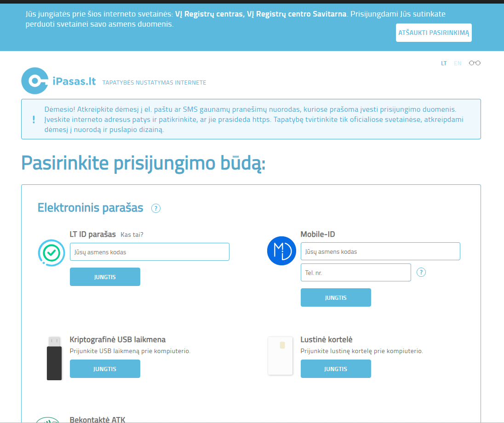Click Jungtis under LT ID parašas
The image size is (504, 423).
click(x=105, y=277)
